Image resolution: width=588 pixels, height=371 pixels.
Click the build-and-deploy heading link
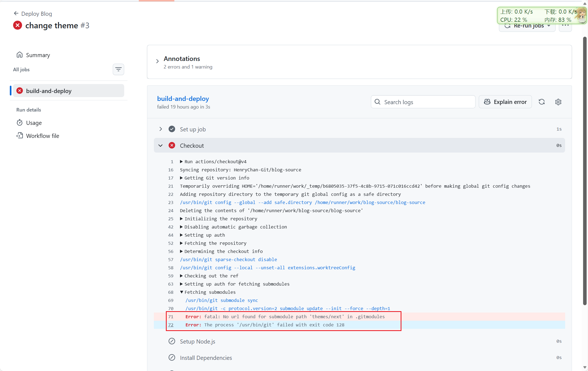pos(183,99)
